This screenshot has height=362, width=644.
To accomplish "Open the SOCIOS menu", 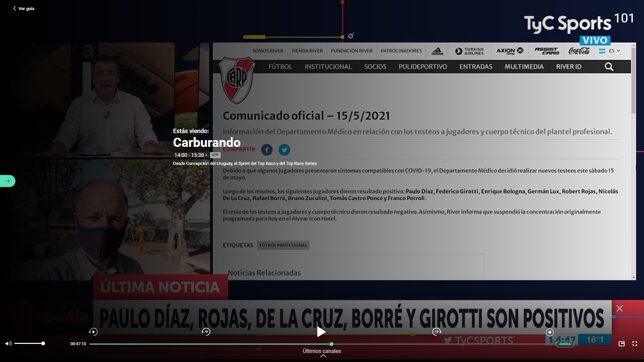I will tap(375, 67).
